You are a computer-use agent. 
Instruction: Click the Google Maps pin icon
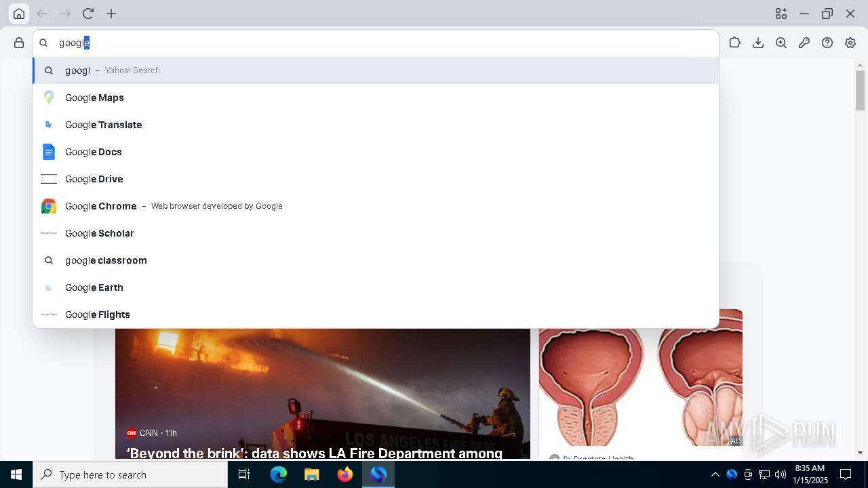[x=49, y=98]
